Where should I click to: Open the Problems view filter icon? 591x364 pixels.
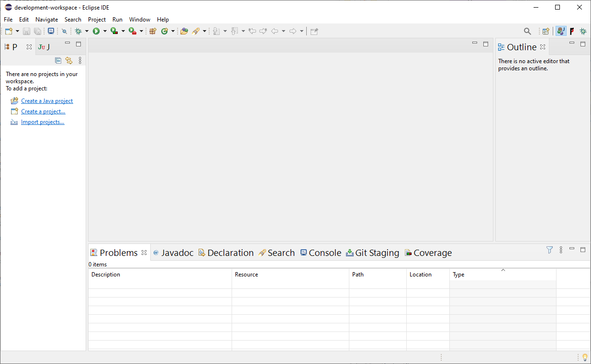pos(549,250)
